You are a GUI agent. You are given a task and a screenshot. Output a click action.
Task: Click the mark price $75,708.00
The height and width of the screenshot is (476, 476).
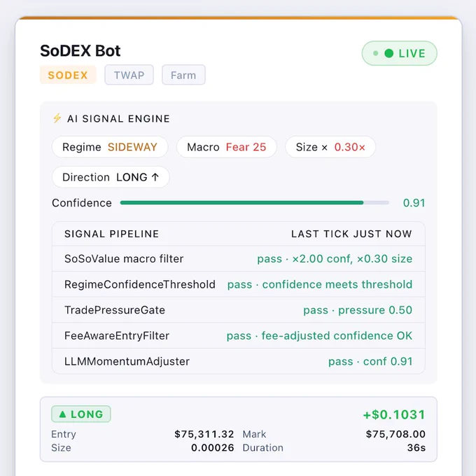[x=395, y=434]
